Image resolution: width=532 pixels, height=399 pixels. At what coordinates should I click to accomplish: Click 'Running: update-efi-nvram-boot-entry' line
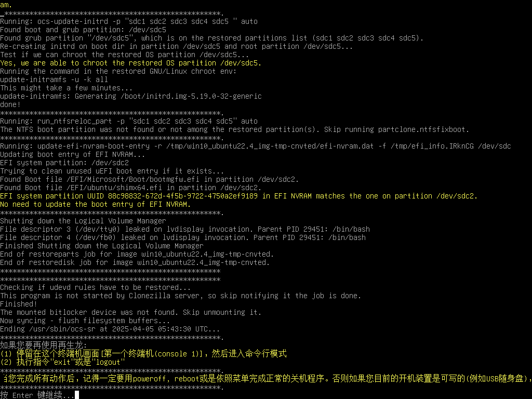[x=256, y=146]
